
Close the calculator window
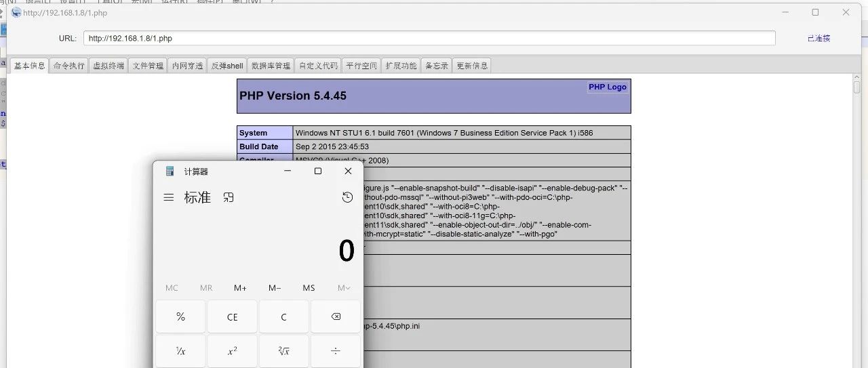(x=348, y=171)
